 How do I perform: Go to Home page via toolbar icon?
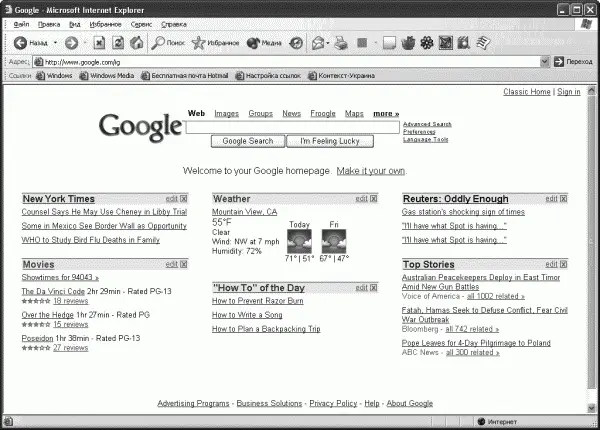pos(135,43)
